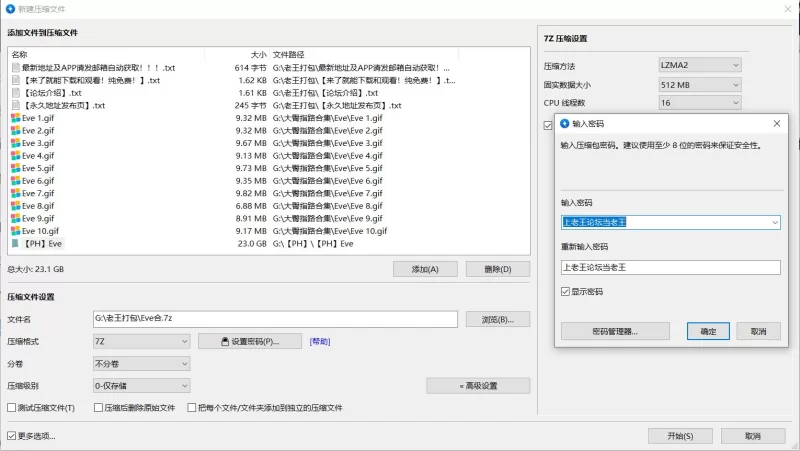Screen dimensions: 800x451
Task: Click the text file icon beside 【论坛介绍】.txt
Action: [16, 93]
